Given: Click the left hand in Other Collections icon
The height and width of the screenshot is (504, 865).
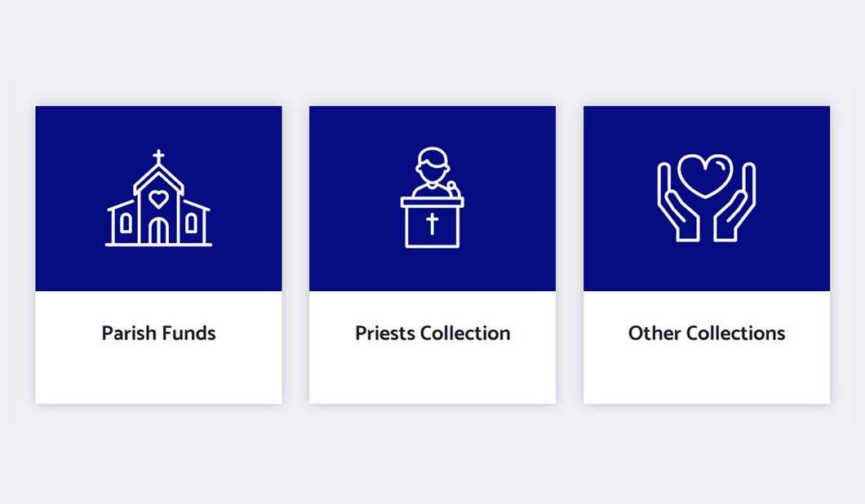Looking at the screenshot, I should coord(679,201).
